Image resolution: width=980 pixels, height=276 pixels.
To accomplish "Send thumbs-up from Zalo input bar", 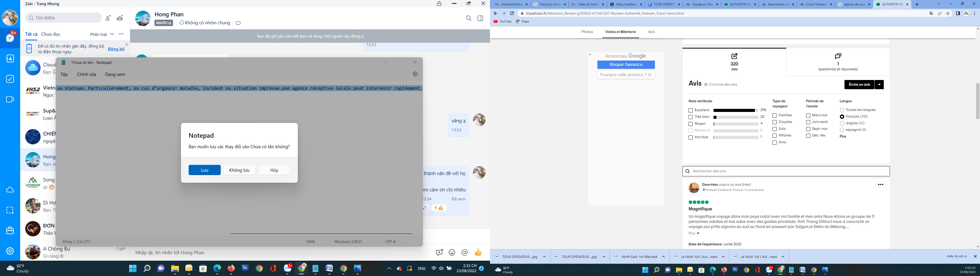I will [478, 252].
